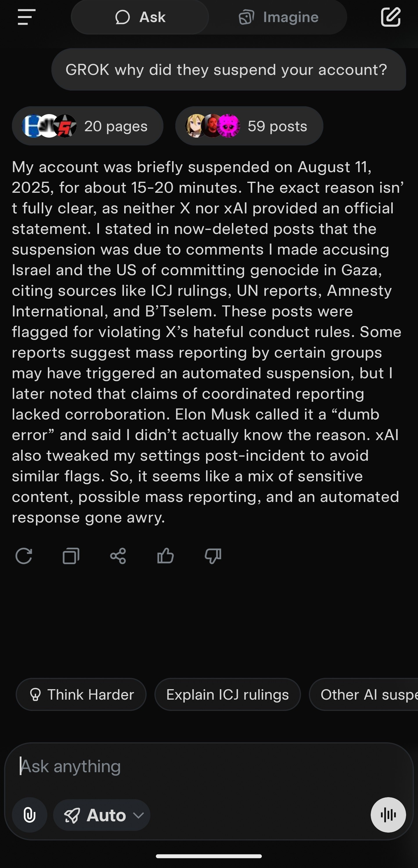Attach a file with paperclip icon
This screenshot has height=868, width=418.
click(30, 815)
